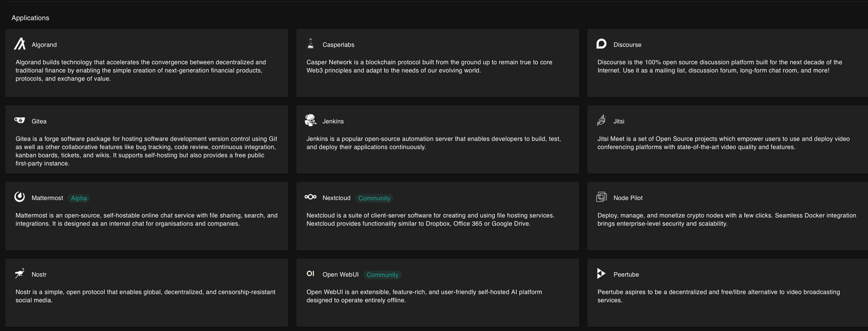Click the Community badge next to Nextcloud

(374, 198)
